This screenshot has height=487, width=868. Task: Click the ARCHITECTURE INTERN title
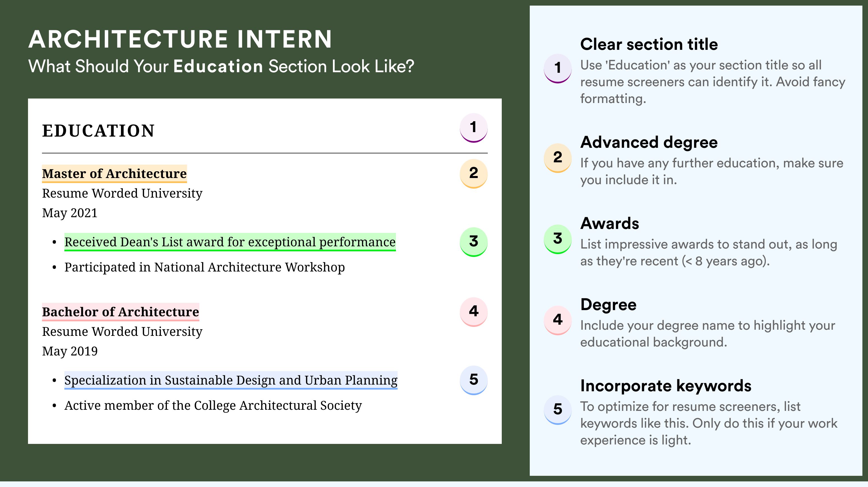180,39
